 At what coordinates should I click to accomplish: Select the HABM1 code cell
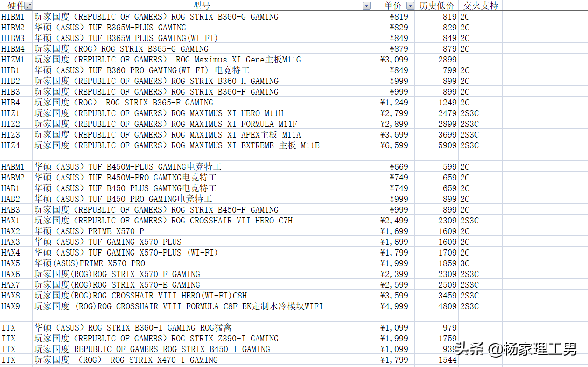(16, 167)
